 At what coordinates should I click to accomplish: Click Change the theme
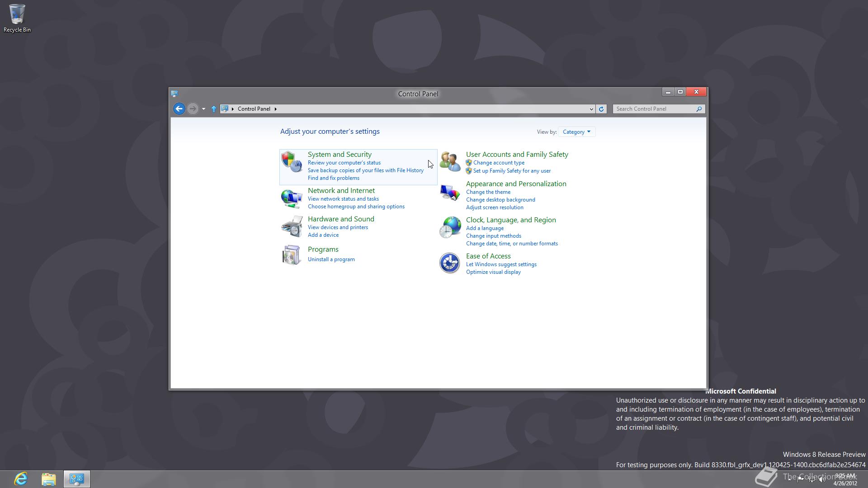[x=488, y=192]
